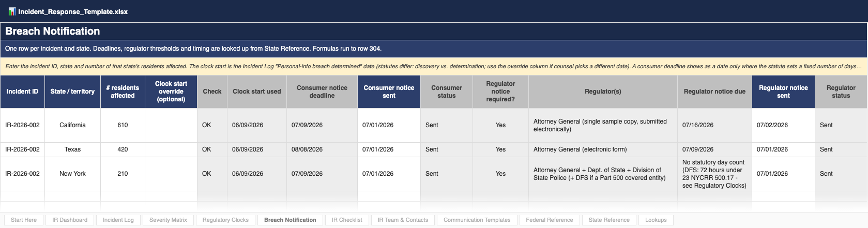Select the Clock start used header

pyautogui.click(x=257, y=92)
